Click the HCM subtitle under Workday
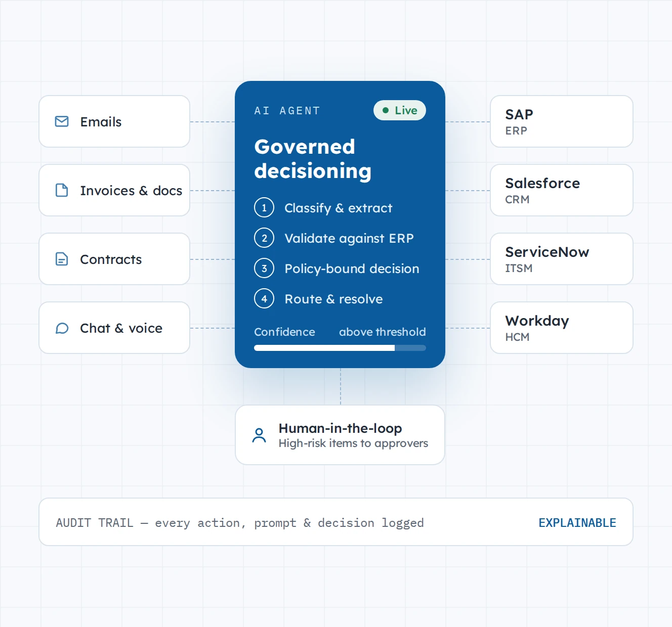Viewport: 672px width, 627px height. click(x=517, y=337)
